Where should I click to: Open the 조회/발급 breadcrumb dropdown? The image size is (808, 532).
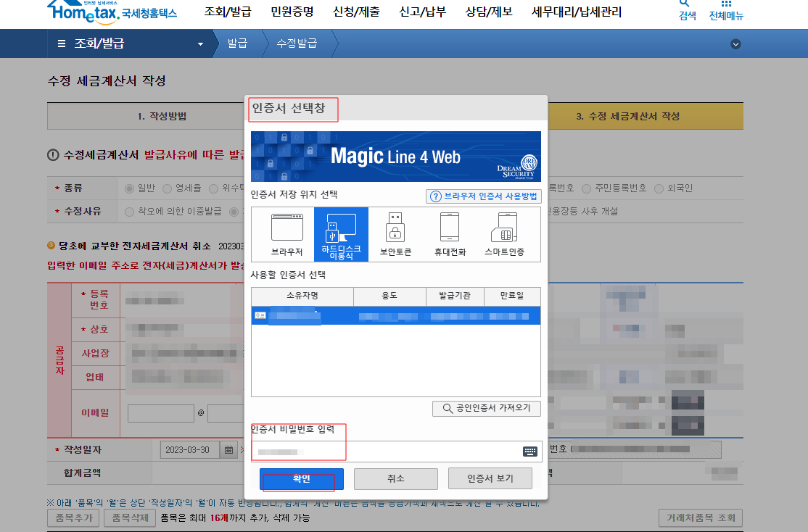(x=200, y=44)
